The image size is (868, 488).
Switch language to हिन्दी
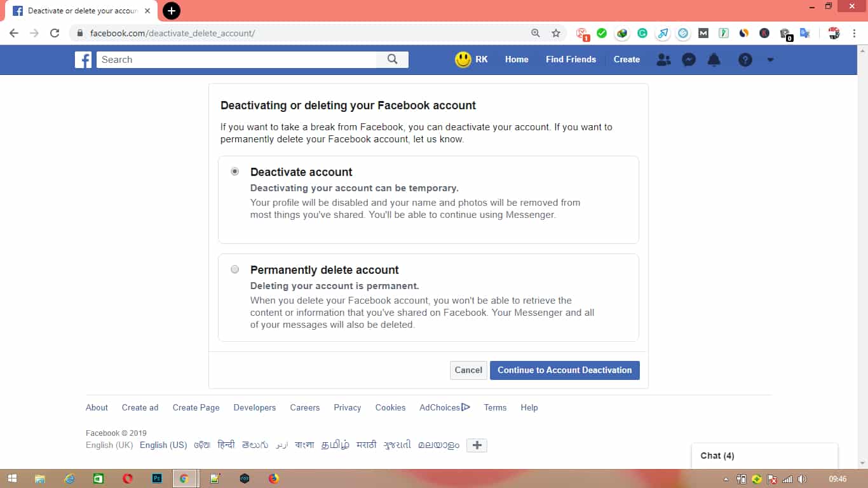point(226,445)
